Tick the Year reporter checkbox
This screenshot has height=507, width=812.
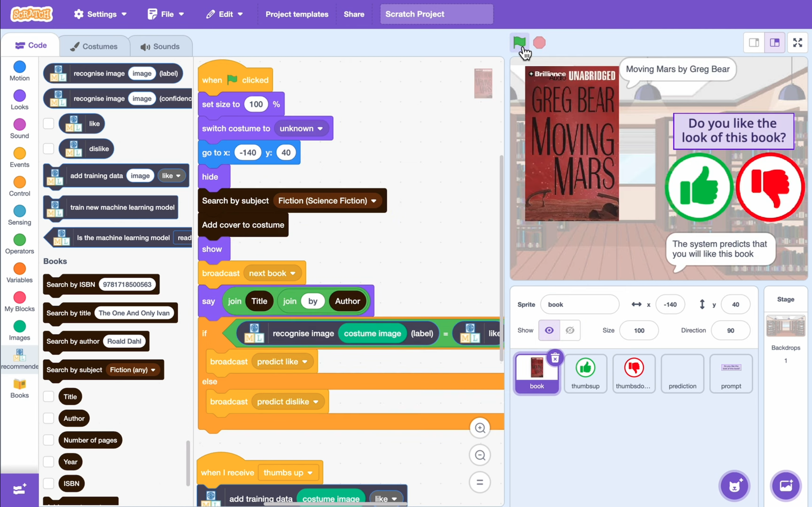(x=48, y=461)
